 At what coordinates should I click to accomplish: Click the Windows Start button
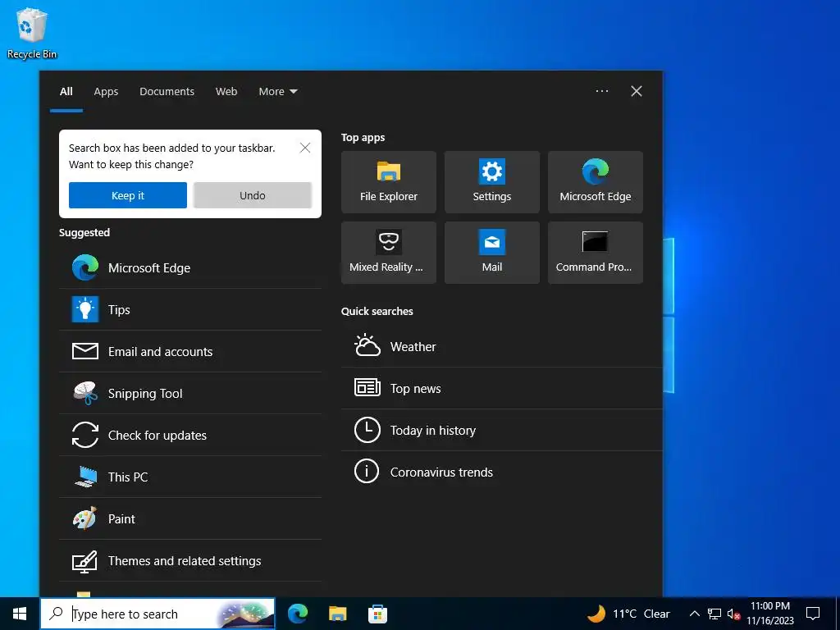pos(20,614)
